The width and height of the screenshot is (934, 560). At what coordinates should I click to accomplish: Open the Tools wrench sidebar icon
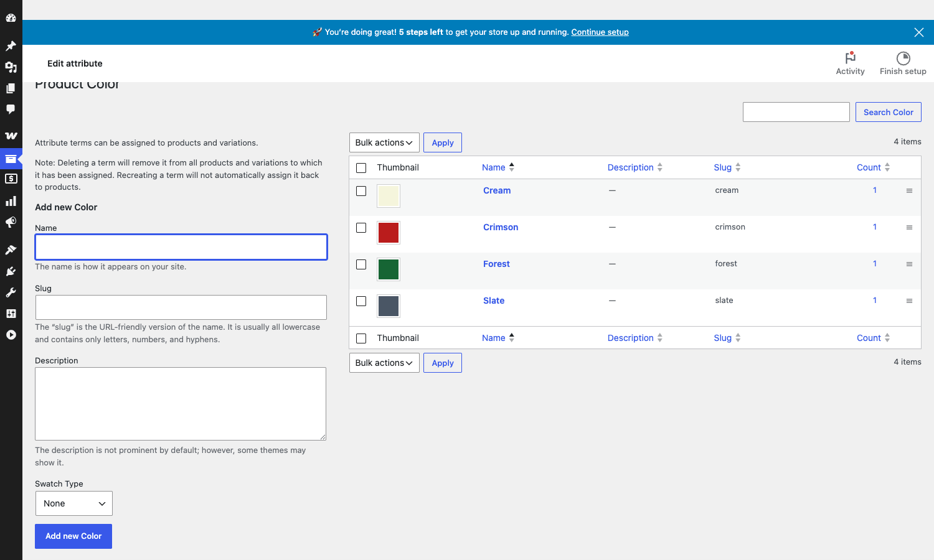click(x=11, y=292)
